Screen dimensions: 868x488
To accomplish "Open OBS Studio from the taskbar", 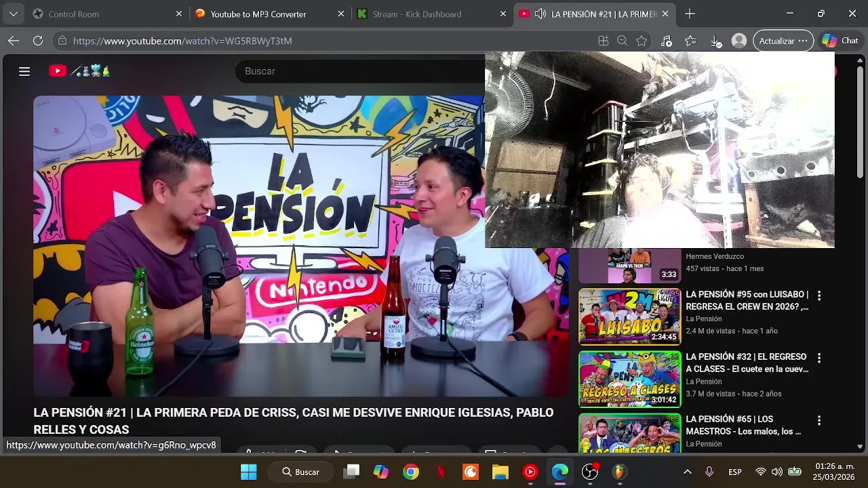I will (x=590, y=472).
